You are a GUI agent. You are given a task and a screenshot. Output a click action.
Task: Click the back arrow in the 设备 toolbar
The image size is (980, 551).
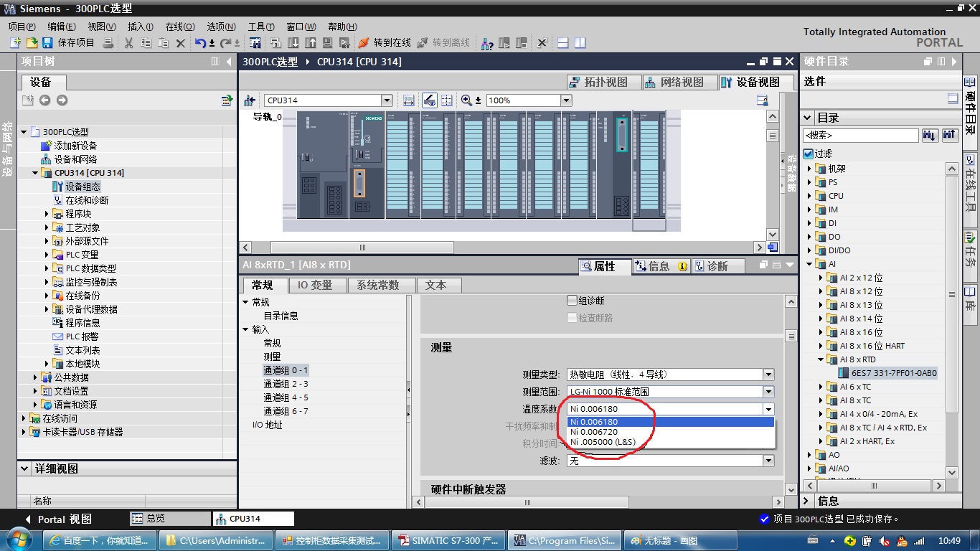tap(45, 100)
